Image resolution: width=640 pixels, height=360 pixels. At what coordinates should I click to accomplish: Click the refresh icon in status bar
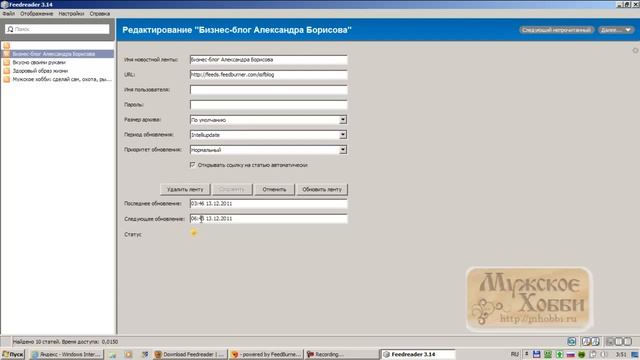pos(572,341)
